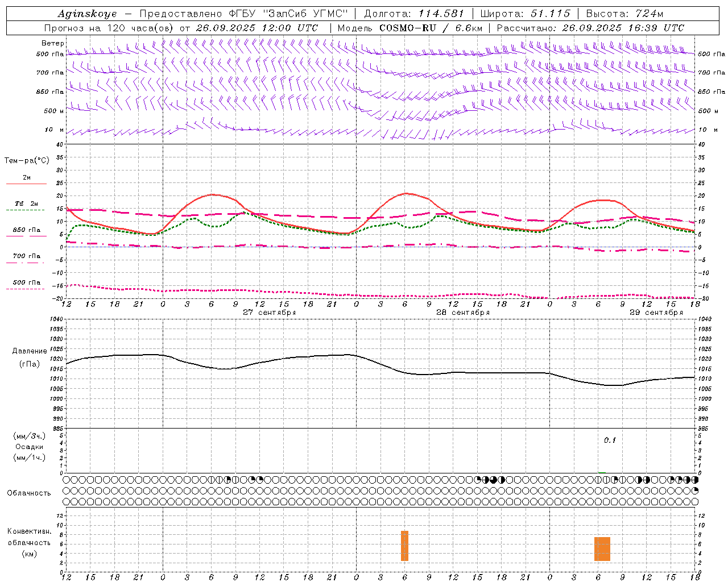Click the orange convective bar on 28 сентября

[x=404, y=546]
